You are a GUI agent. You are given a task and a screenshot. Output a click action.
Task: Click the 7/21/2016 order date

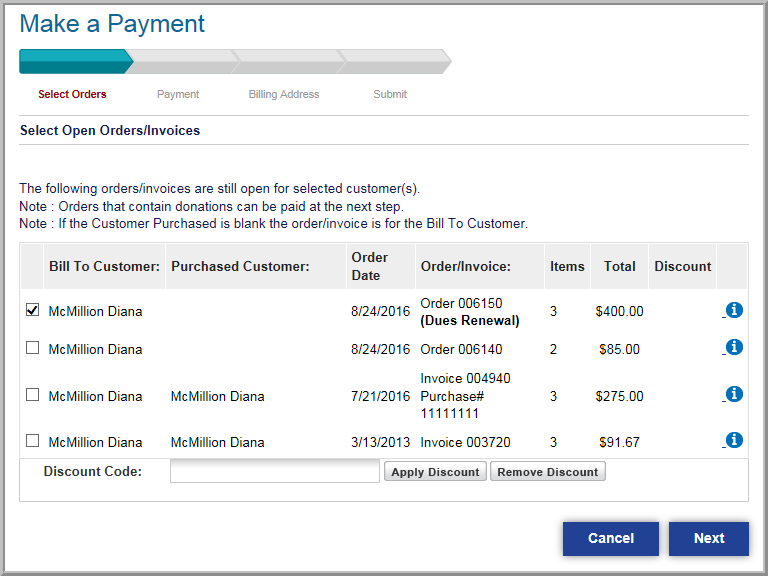pyautogui.click(x=380, y=396)
